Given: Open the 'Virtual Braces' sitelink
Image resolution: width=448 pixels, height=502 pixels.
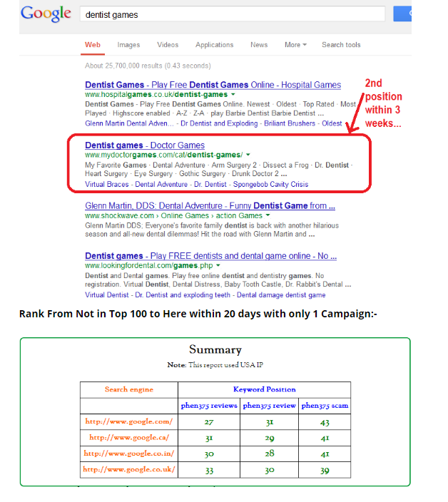Looking at the screenshot, I should pyautogui.click(x=106, y=185).
